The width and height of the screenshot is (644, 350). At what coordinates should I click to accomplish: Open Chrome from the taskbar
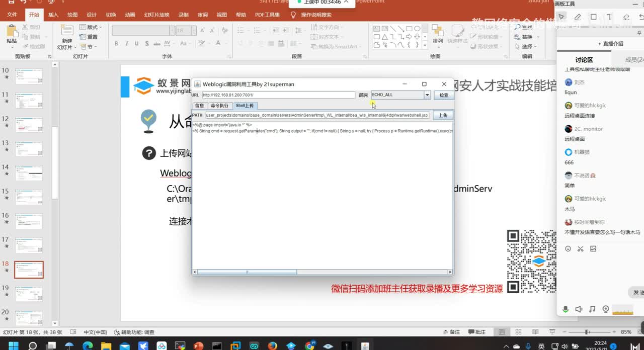coord(309,345)
